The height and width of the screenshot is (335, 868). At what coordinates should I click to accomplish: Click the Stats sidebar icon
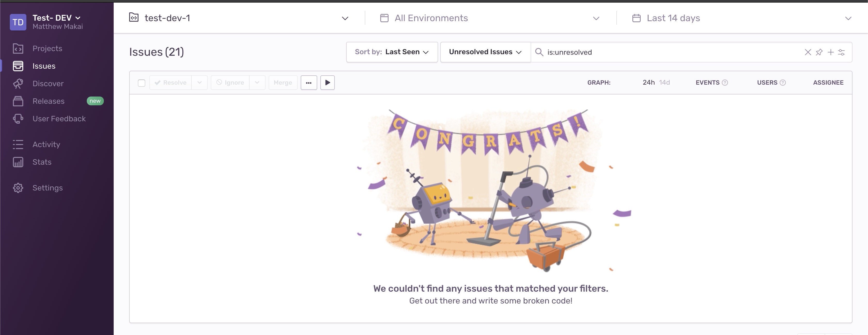pyautogui.click(x=18, y=162)
